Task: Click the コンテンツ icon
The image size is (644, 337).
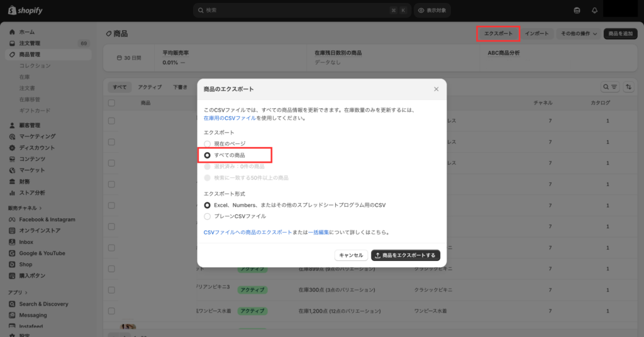Action: click(x=12, y=159)
